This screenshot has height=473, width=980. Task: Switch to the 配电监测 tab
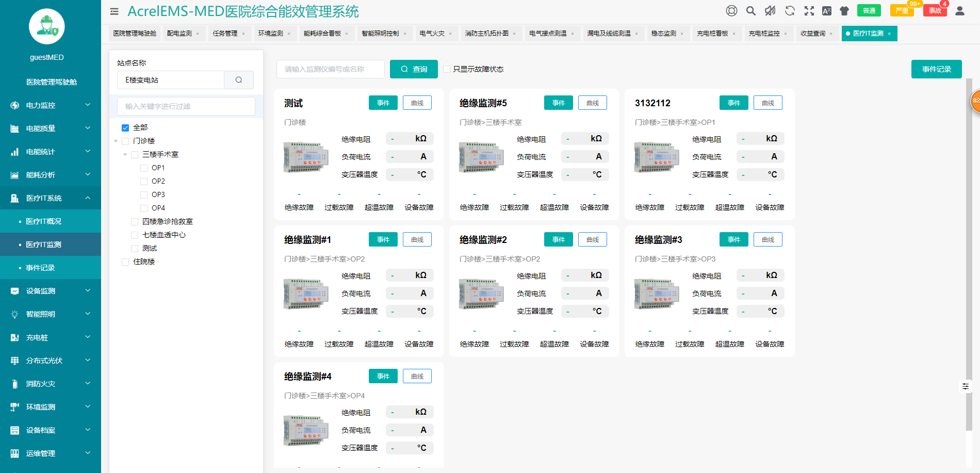tap(180, 33)
